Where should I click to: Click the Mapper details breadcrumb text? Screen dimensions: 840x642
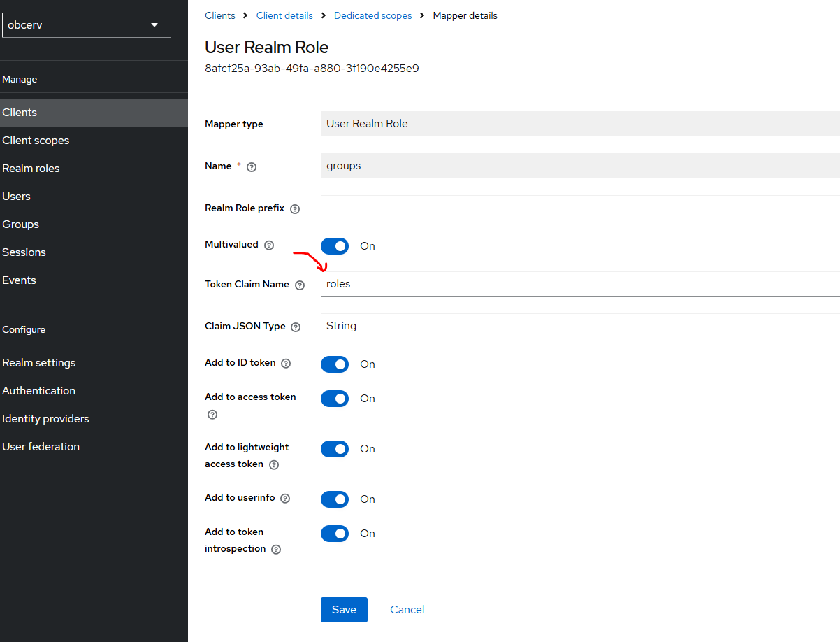point(465,15)
